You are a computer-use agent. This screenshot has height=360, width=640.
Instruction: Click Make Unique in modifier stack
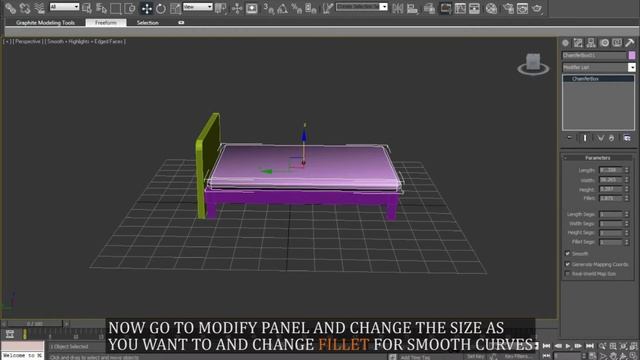click(x=600, y=138)
